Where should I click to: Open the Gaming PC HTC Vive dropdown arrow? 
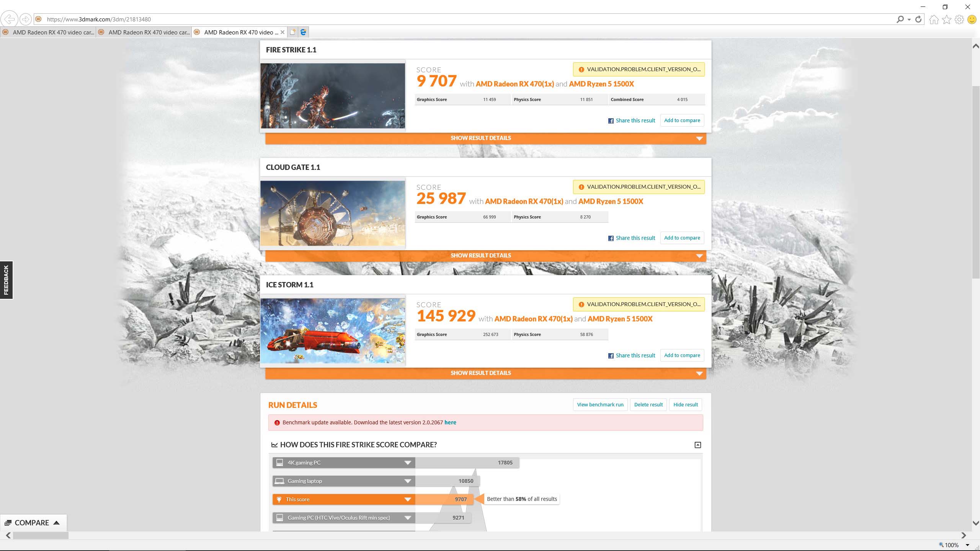(408, 518)
